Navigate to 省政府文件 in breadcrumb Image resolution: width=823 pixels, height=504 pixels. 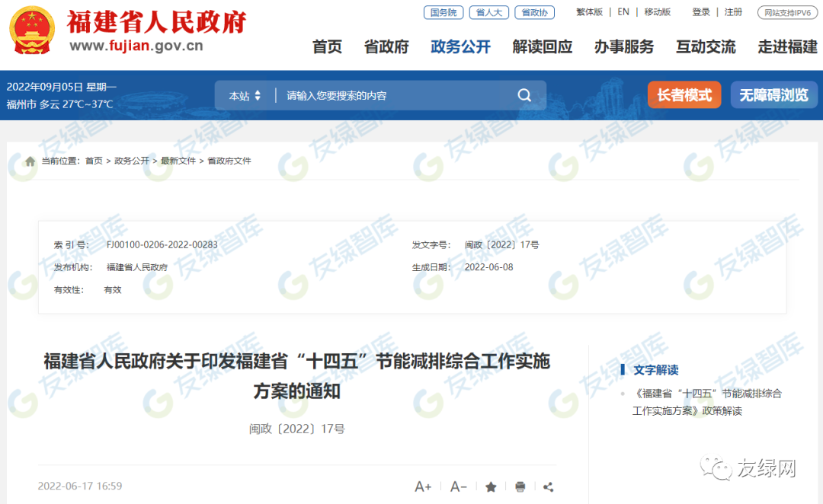pyautogui.click(x=229, y=161)
